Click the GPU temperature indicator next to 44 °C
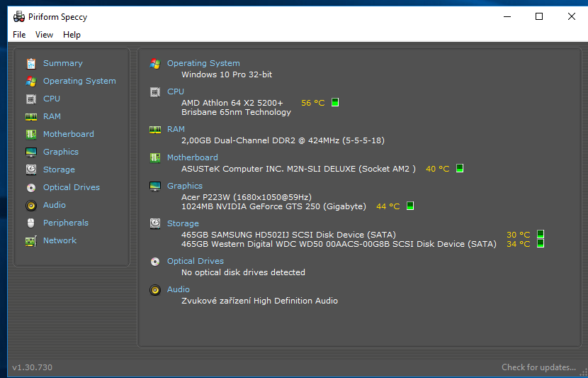The image size is (588, 378). pos(410,206)
